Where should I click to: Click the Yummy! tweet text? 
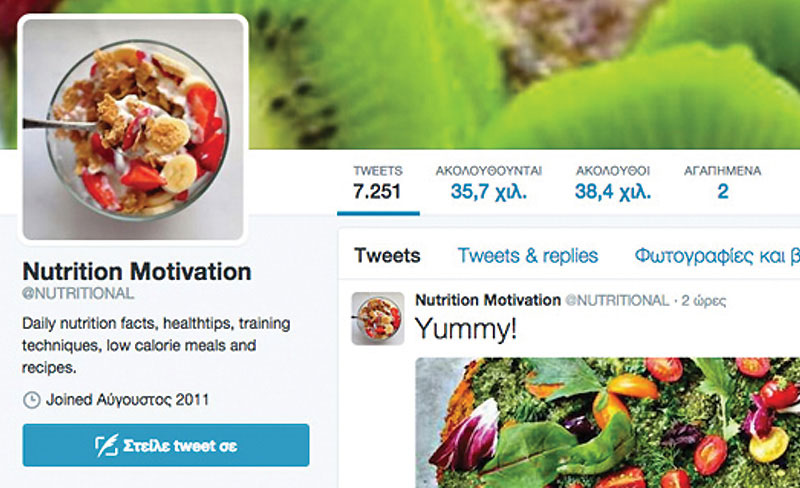[466, 329]
